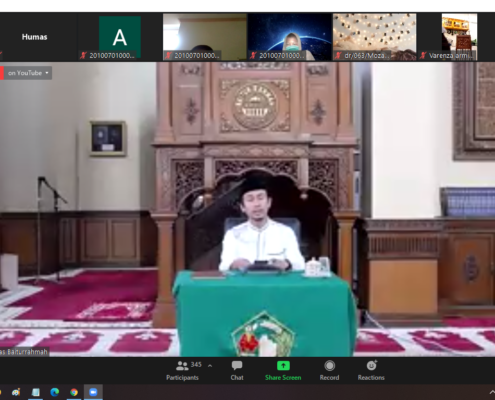
Task: Open the 'on YouTube' live stream dropdown
Action: pos(27,73)
